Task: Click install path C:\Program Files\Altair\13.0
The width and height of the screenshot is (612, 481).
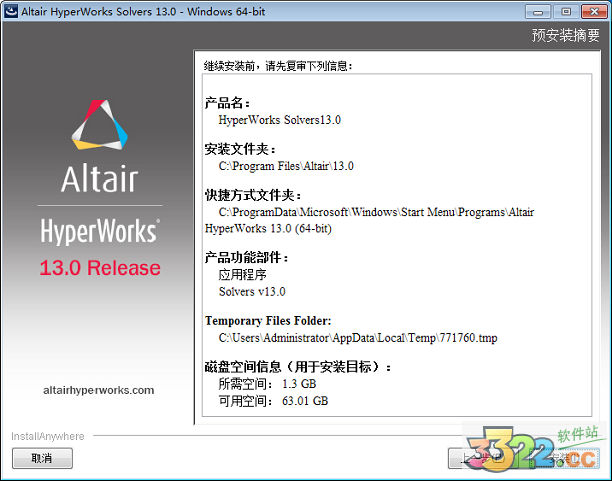Action: pos(286,166)
